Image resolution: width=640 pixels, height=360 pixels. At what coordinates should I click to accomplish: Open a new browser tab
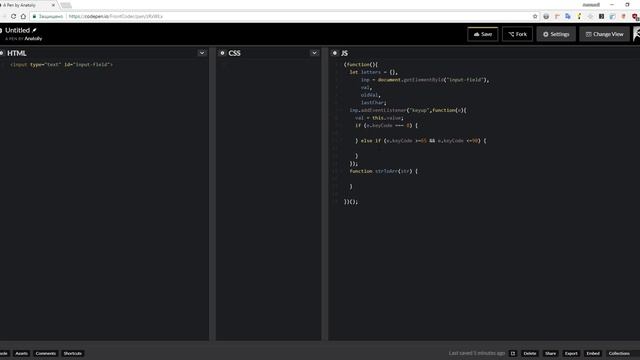pos(66,5)
